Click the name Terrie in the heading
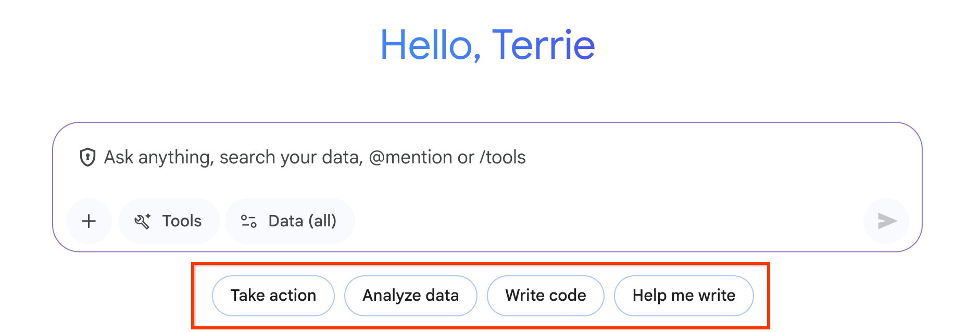Screen dimensions: 980x332 pyautogui.click(x=543, y=45)
